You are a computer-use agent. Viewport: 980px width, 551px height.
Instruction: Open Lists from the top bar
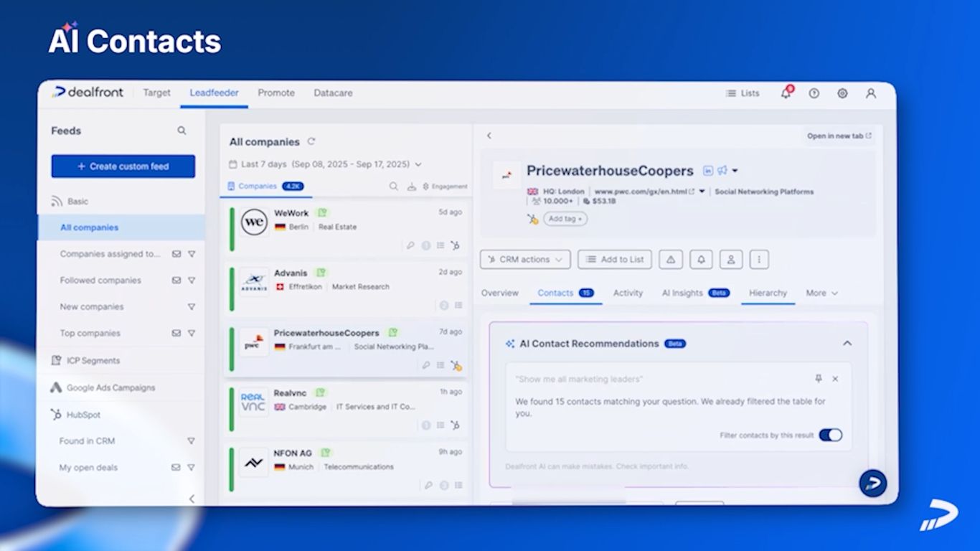coord(743,93)
